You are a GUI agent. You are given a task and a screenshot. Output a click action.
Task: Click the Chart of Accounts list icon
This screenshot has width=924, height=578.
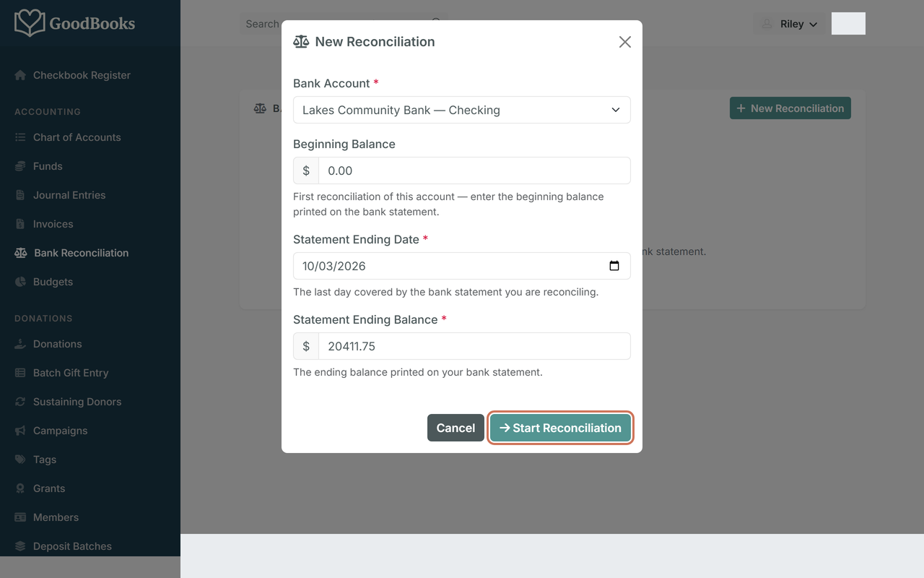click(x=20, y=137)
